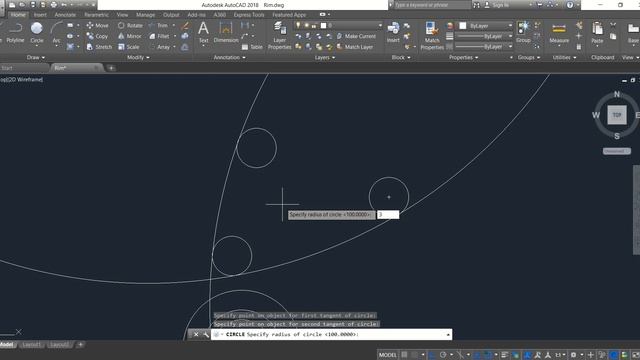Viewport: 640px width, 360px height.
Task: Click the radius value input field
Action: 388,215
